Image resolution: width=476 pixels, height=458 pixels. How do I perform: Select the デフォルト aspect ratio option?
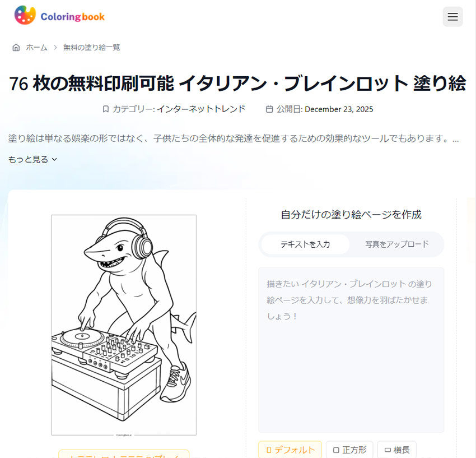[x=290, y=450]
